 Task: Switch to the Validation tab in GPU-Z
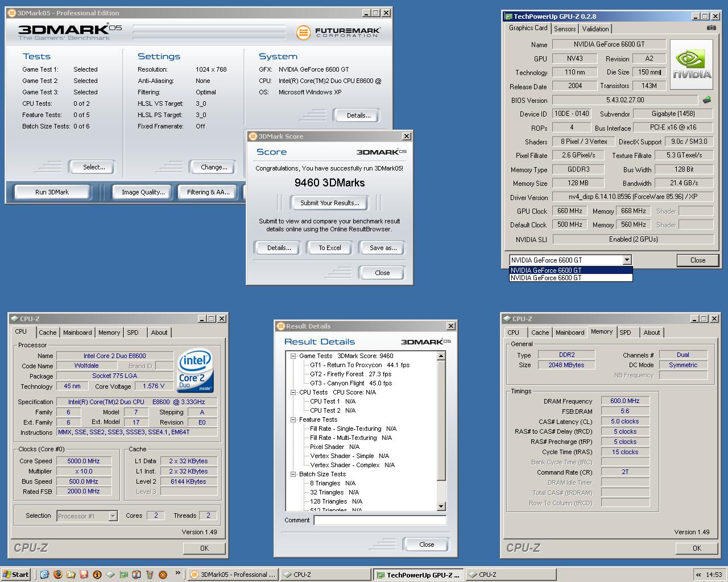point(595,28)
